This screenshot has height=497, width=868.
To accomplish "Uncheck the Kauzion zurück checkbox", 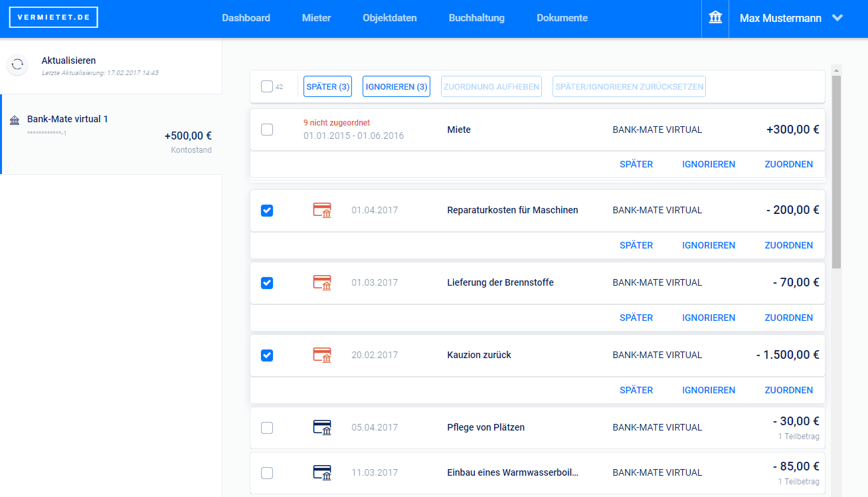I will [267, 355].
